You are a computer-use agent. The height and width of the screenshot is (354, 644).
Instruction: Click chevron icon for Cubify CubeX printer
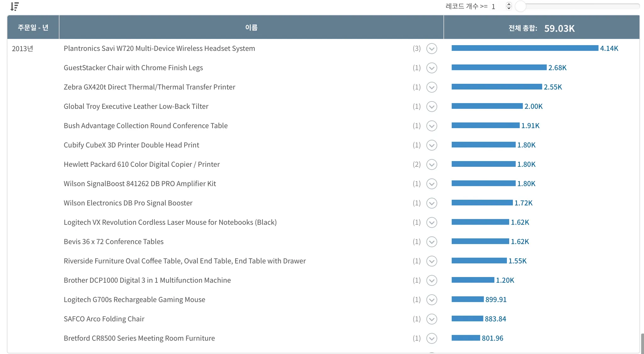(431, 145)
